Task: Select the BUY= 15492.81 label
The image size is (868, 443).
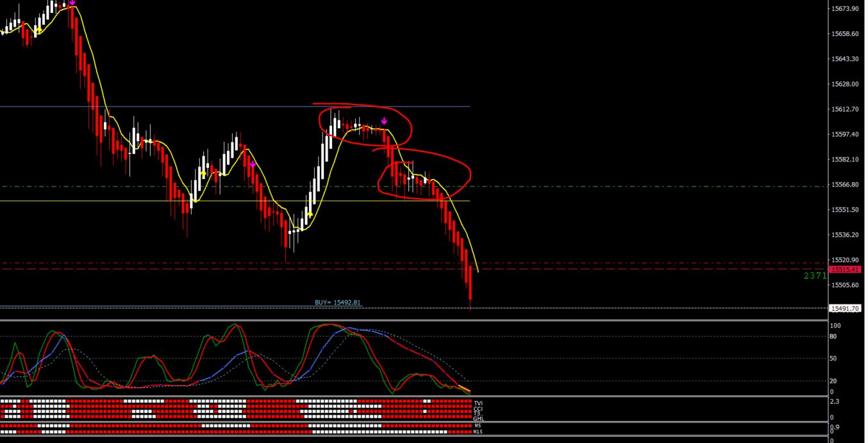Action: point(338,302)
